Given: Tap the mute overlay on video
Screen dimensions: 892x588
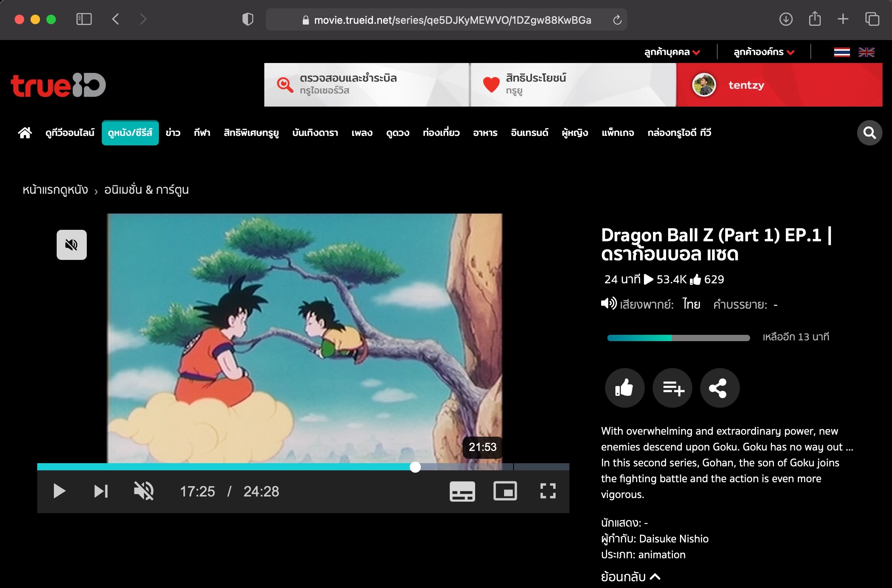Looking at the screenshot, I should pyautogui.click(x=72, y=245).
